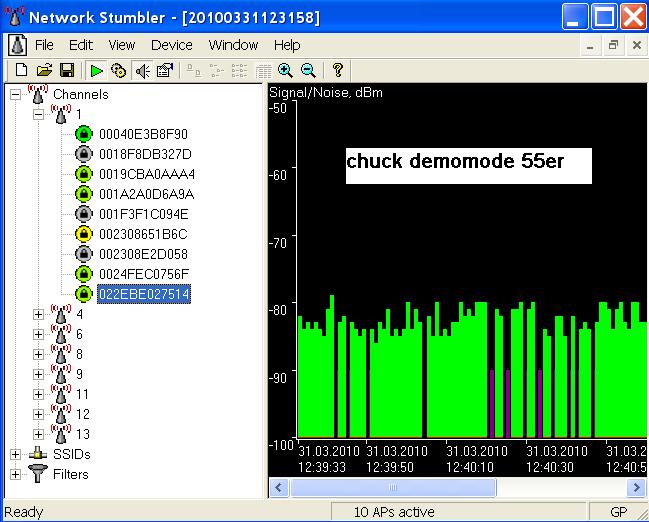Expand the channel 9 node

[38, 374]
